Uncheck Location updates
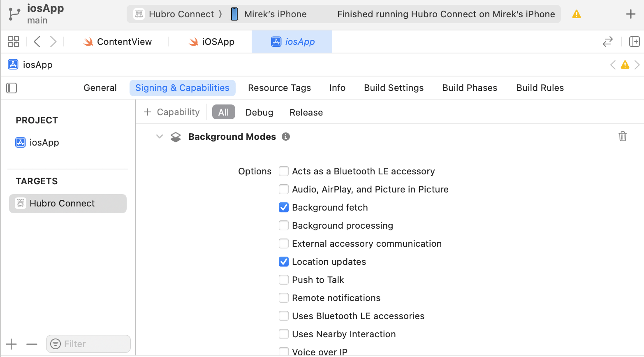Viewport: 644px width, 357px height. click(284, 262)
